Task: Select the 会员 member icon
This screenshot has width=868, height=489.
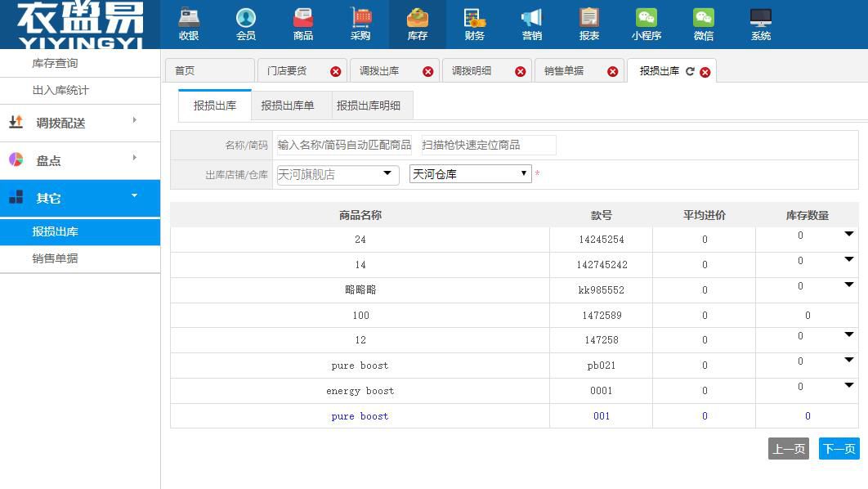Action: tap(246, 24)
